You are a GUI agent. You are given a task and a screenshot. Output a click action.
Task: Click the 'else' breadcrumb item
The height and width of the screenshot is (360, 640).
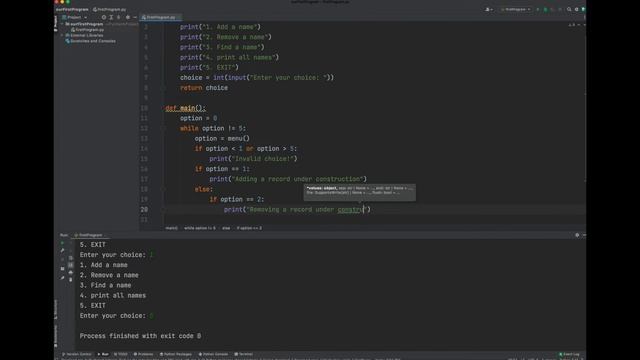[226, 228]
